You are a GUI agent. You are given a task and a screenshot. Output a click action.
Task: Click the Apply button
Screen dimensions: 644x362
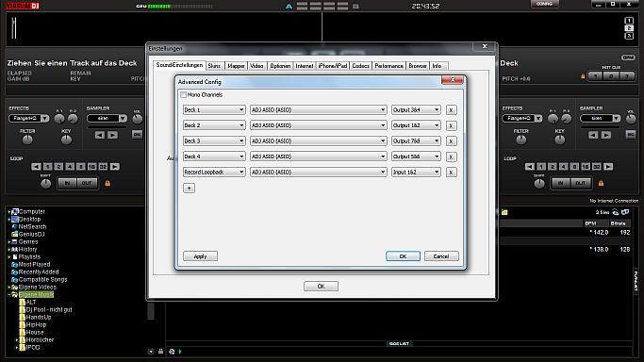pos(201,256)
